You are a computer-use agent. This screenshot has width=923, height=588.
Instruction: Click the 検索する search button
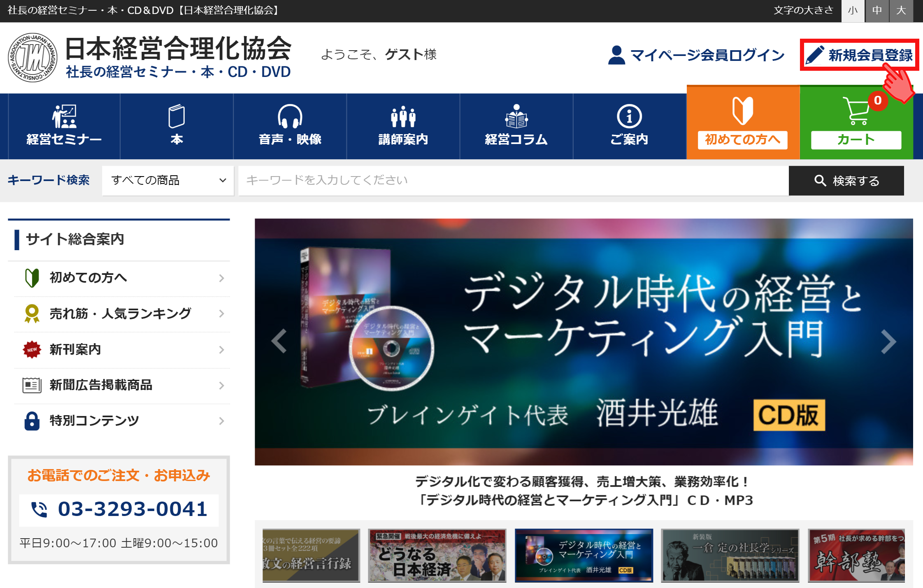coord(846,181)
